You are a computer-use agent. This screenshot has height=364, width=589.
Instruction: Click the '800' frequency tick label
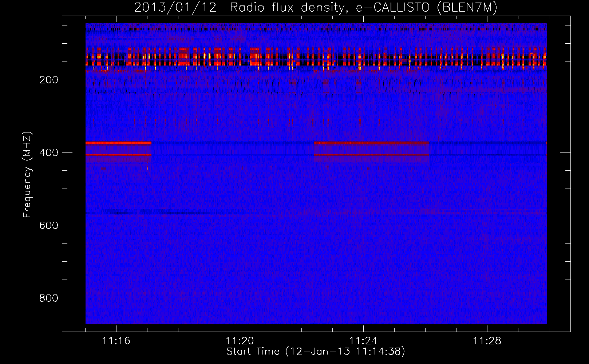click(x=49, y=298)
